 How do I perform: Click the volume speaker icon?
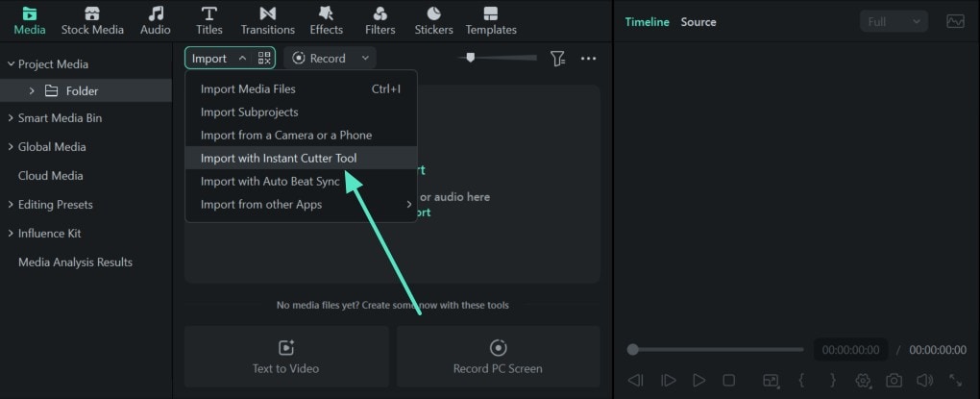coord(924,380)
